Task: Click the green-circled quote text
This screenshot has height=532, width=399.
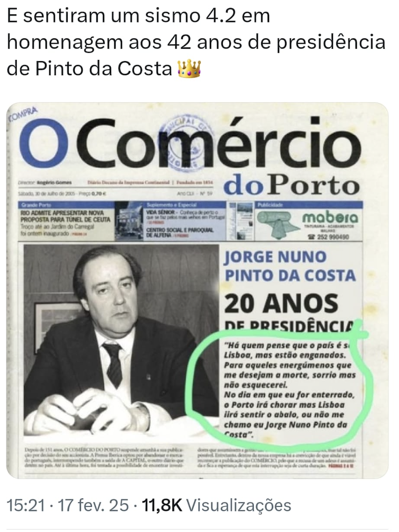Action: point(289,389)
